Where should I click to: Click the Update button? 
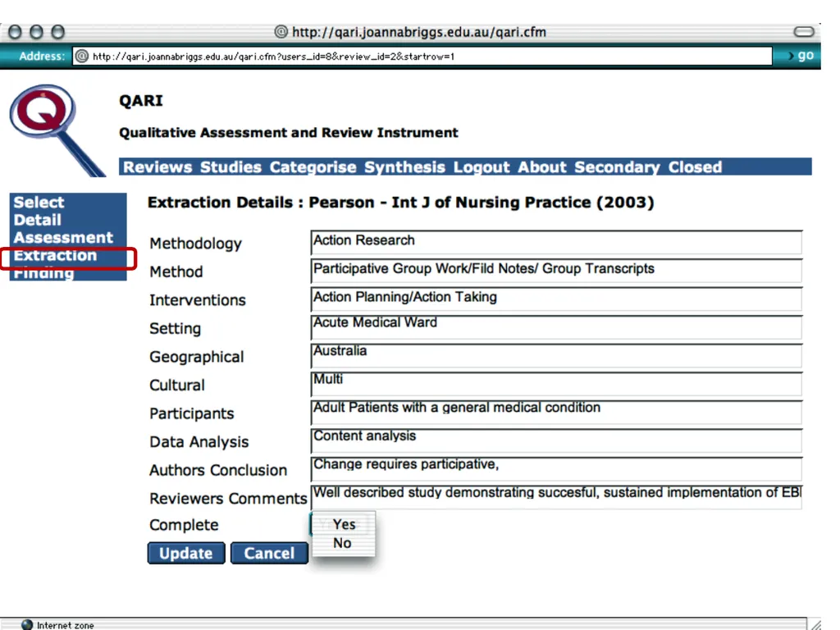pyautogui.click(x=186, y=553)
